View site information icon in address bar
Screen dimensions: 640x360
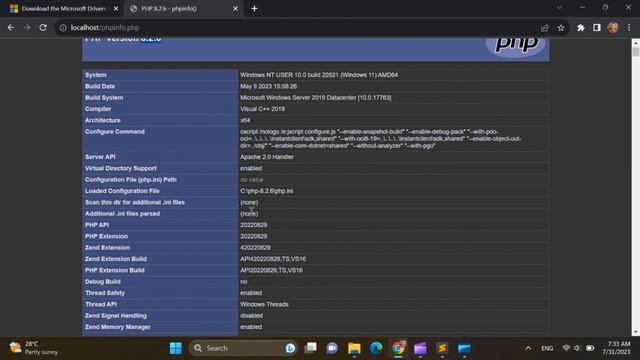pos(63,28)
